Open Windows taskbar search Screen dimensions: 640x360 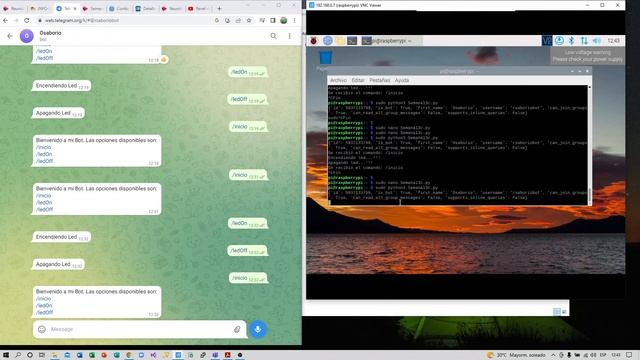pyautogui.click(x=18, y=355)
